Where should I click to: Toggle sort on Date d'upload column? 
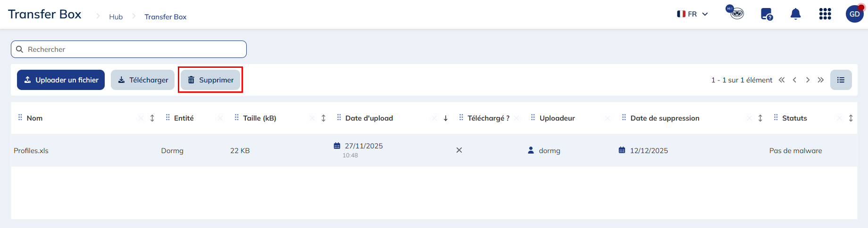pos(445,118)
